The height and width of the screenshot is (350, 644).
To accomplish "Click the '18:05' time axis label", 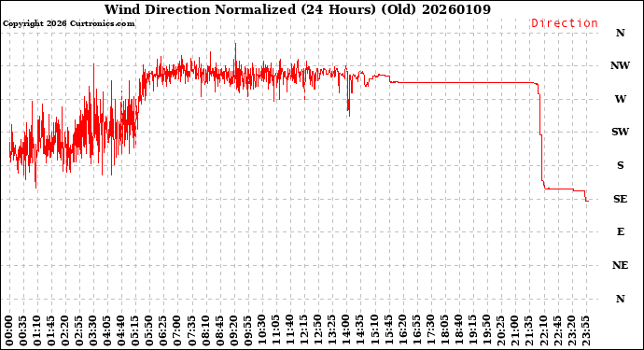I will [x=445, y=330].
